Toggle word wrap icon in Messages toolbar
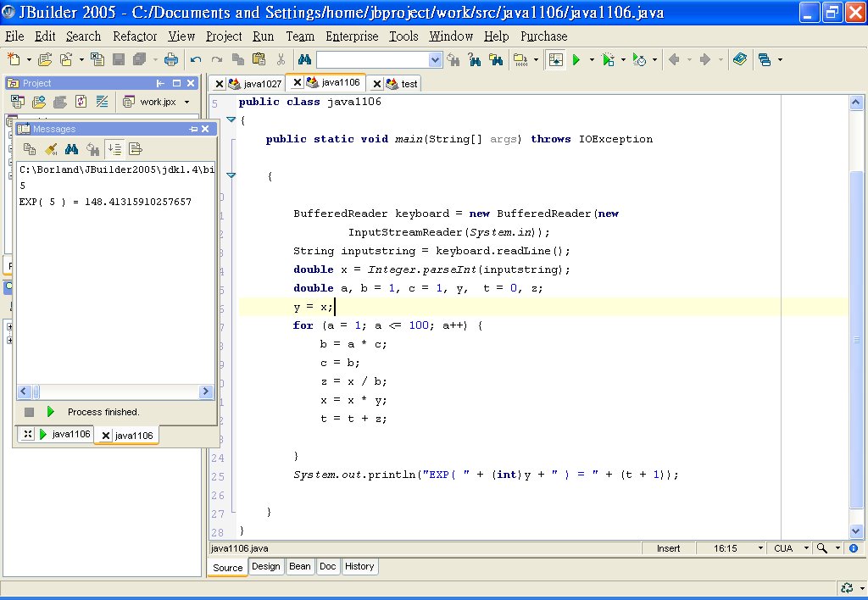 pyautogui.click(x=135, y=148)
